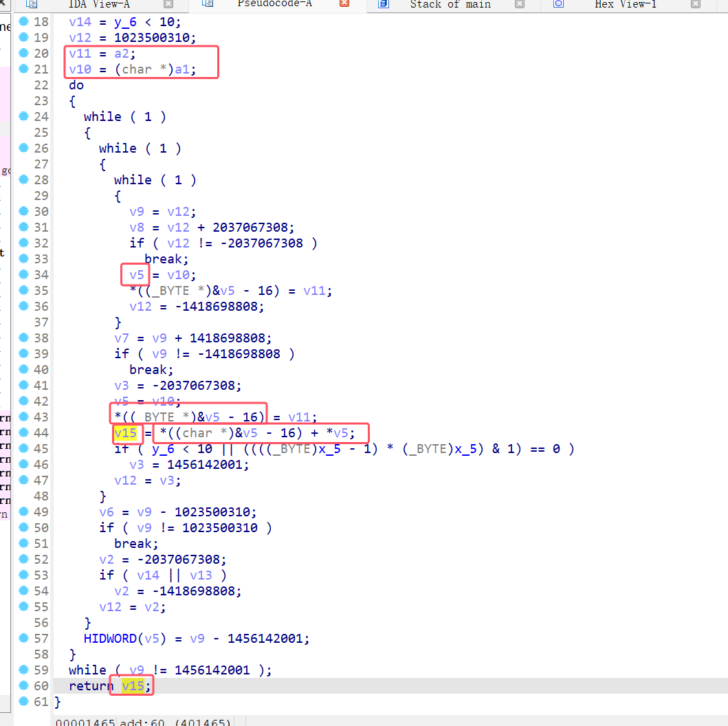Click the HIDWORD macro on line 57
The height and width of the screenshot is (726, 728).
click(110, 639)
